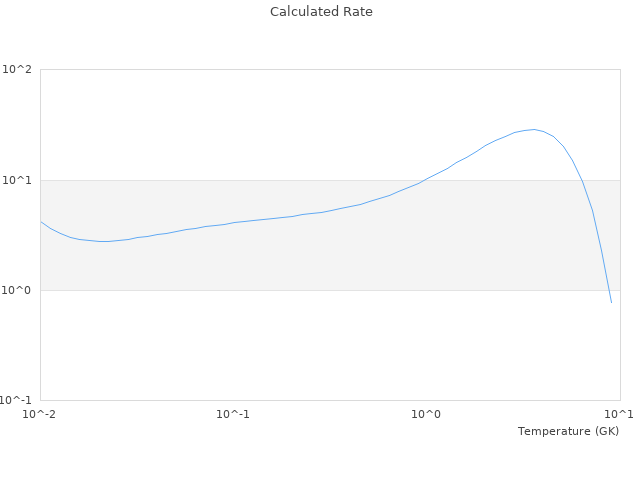The width and height of the screenshot is (640, 480).
Task: Select the 10^-2 x-axis tick label
Action: [40, 414]
